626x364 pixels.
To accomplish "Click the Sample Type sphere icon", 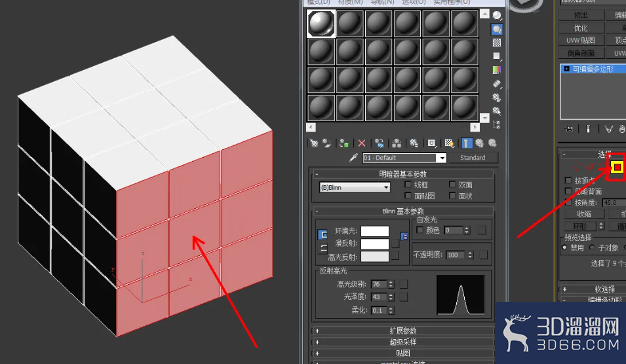I will (497, 16).
